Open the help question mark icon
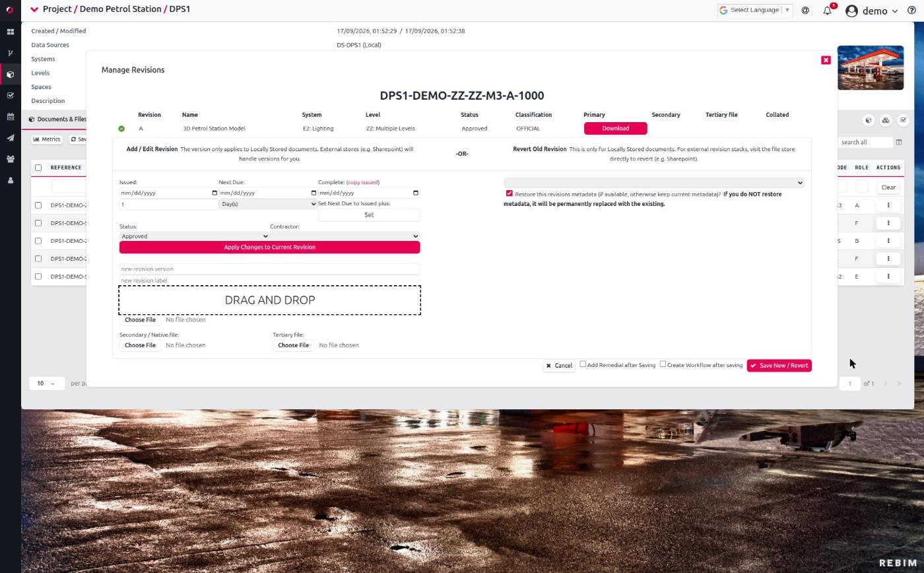This screenshot has width=924, height=573. [912, 11]
